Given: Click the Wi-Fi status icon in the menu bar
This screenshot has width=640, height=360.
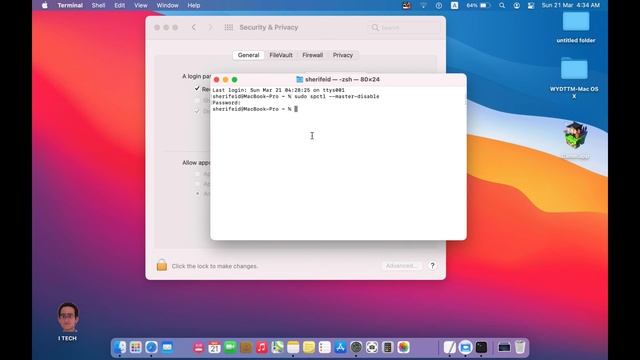Looking at the screenshot, I should click(x=423, y=5).
